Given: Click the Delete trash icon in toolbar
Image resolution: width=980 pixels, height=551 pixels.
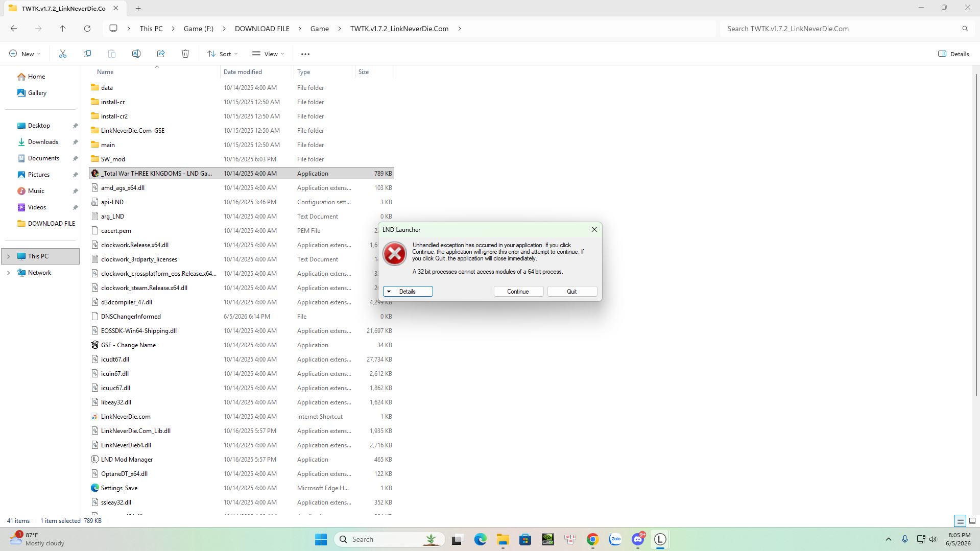Looking at the screenshot, I should pos(185,54).
